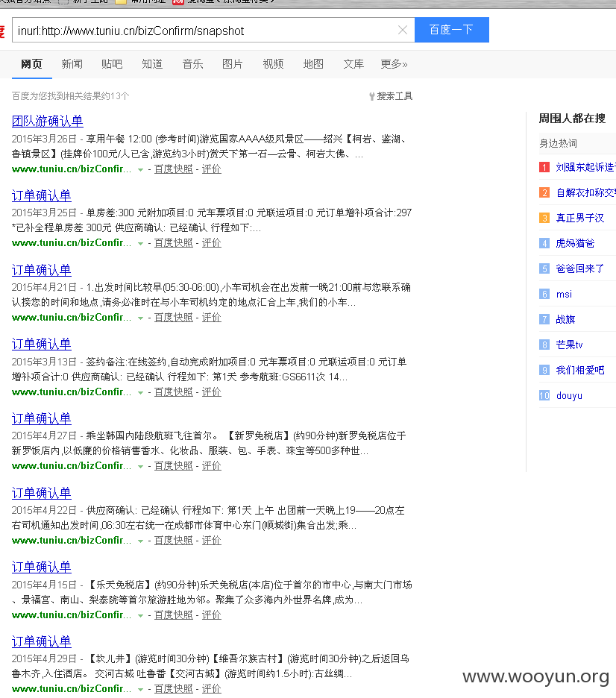Click green URL under the 4月29日 result
This screenshot has height=698, width=616.
pos(71,688)
